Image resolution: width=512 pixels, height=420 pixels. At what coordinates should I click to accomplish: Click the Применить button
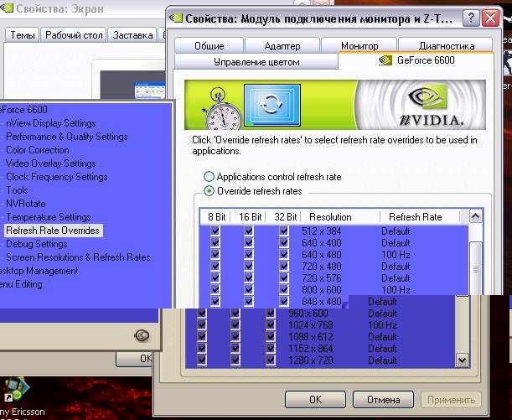[451, 399]
